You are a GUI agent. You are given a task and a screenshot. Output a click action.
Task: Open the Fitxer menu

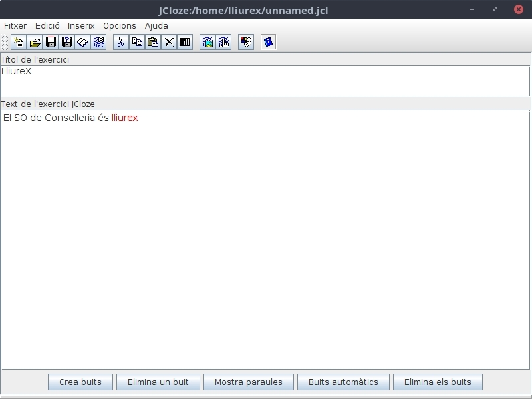pyautogui.click(x=15, y=25)
